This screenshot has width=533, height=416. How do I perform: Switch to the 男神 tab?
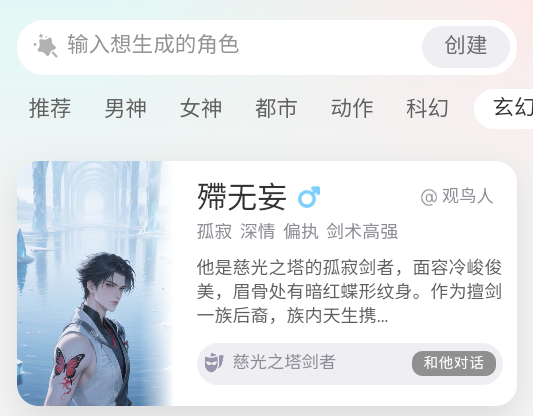click(x=125, y=108)
